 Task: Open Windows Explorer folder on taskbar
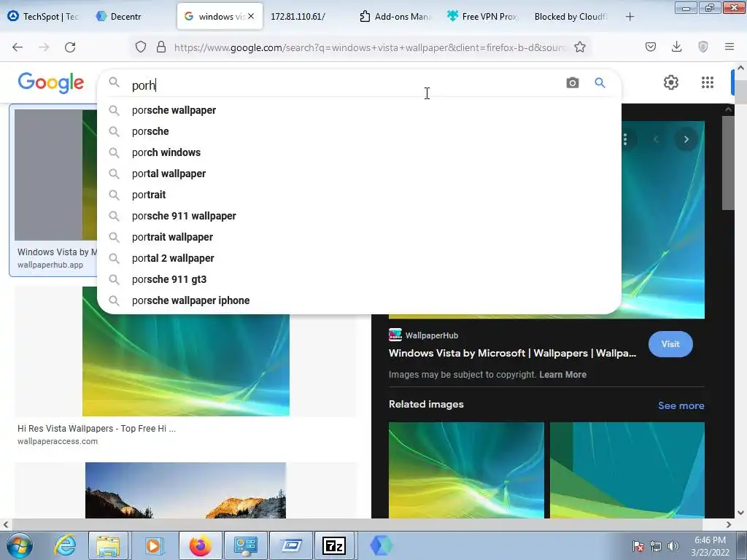[108, 545]
